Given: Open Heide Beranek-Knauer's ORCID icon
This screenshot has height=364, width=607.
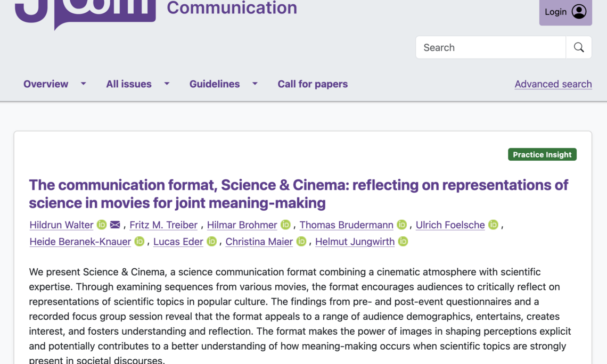Looking at the screenshot, I should pyautogui.click(x=140, y=242).
